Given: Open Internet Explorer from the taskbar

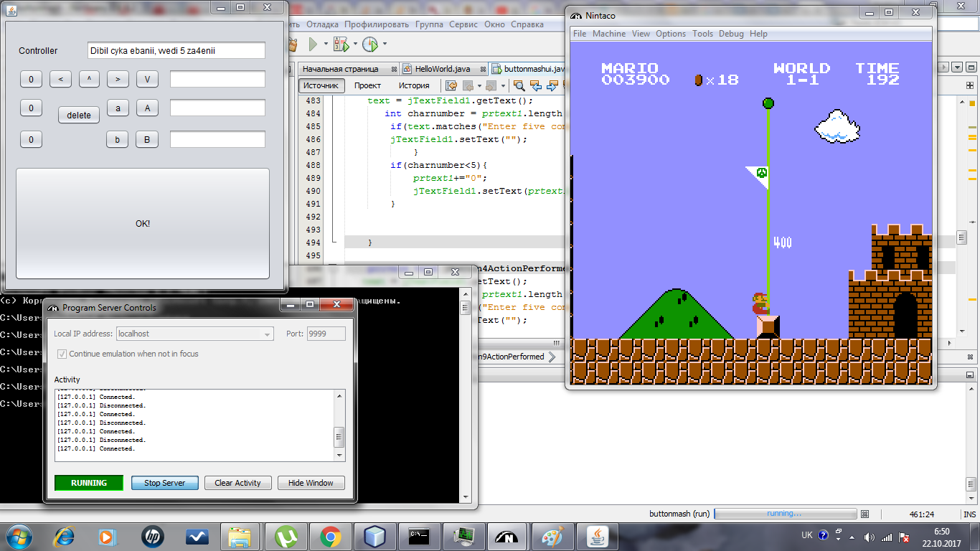Looking at the screenshot, I should click(65, 536).
